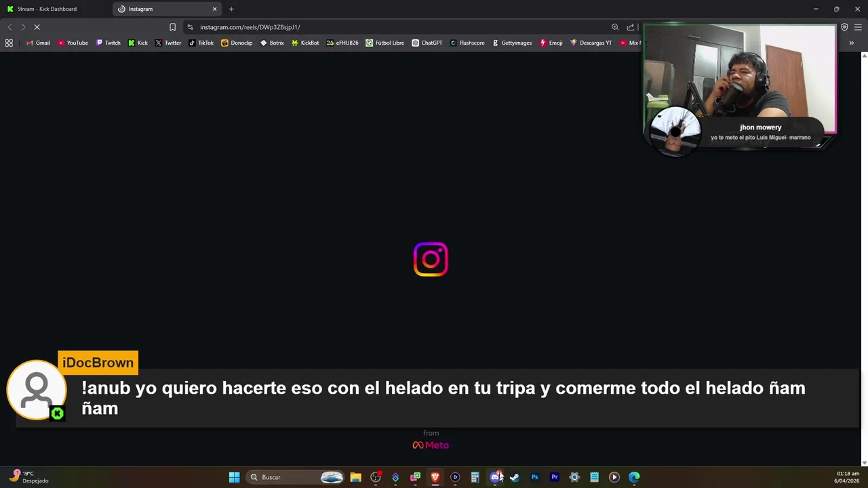Share this page icon in address bar
Screen dimensions: 868x488
click(631, 27)
